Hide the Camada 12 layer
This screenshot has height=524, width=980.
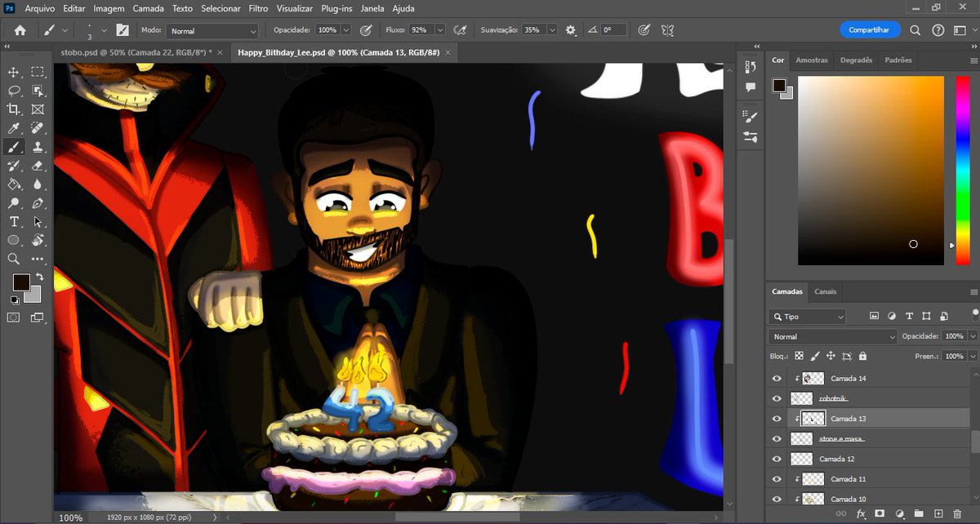(x=777, y=459)
